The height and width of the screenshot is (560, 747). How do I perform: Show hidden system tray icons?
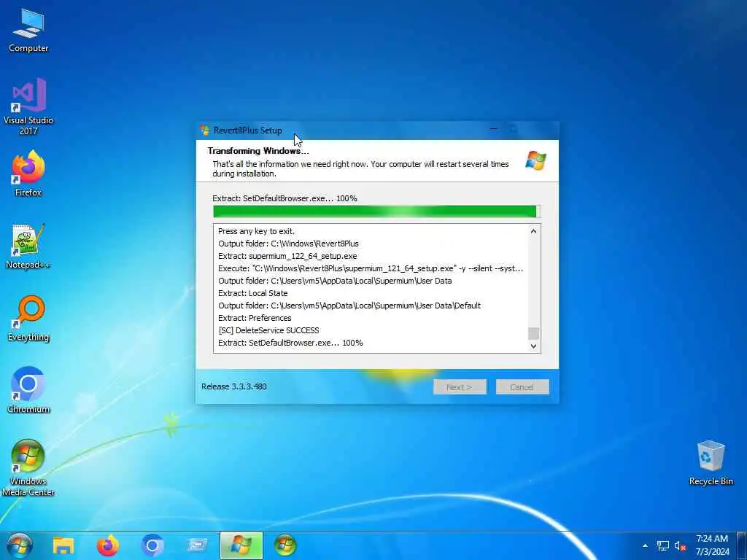point(645,545)
